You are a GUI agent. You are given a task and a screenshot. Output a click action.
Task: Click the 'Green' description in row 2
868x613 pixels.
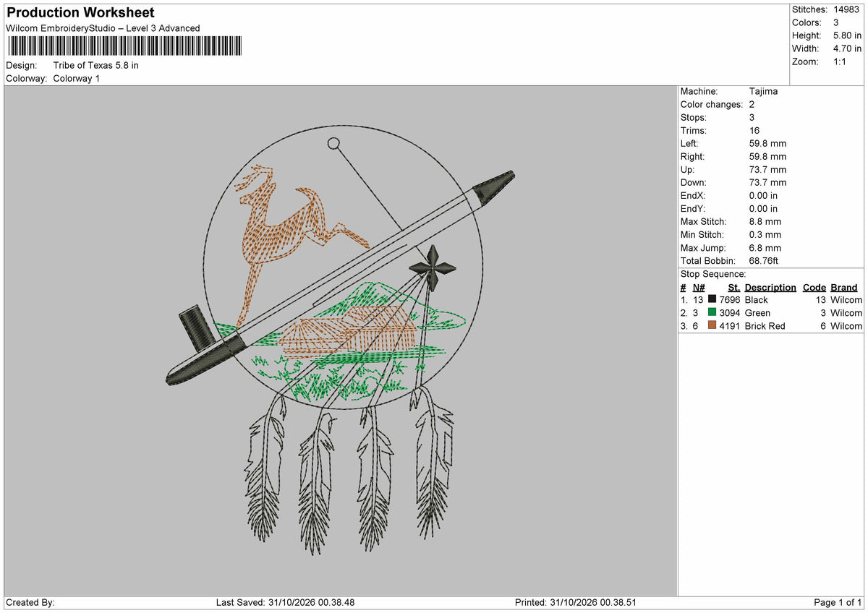[758, 313]
